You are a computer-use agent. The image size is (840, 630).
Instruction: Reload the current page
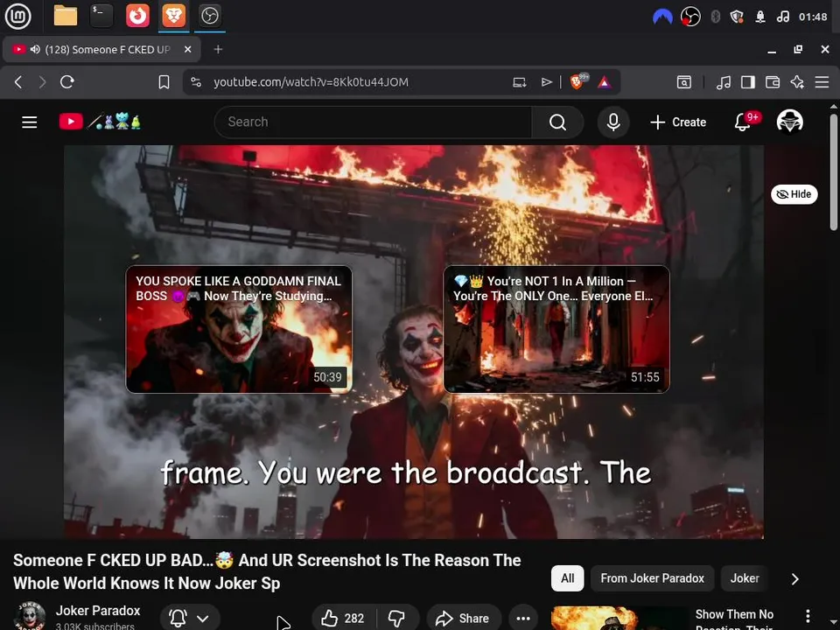point(67,82)
